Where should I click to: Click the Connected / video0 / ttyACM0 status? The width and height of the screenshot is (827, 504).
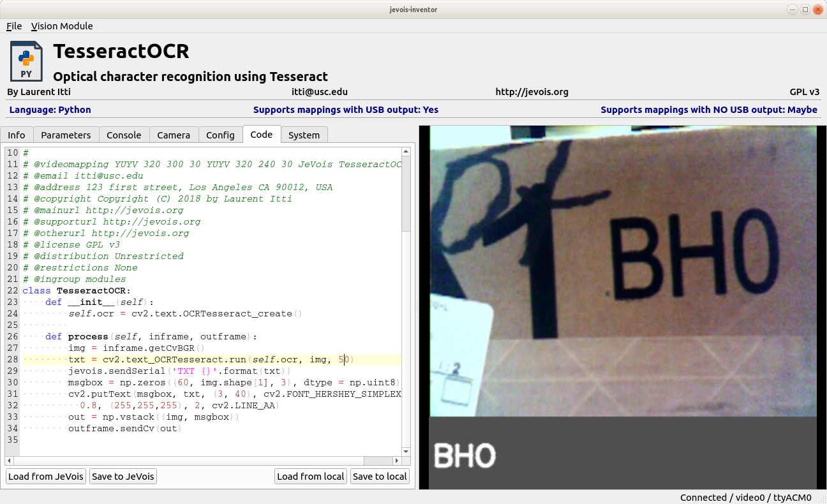pyautogui.click(x=745, y=498)
